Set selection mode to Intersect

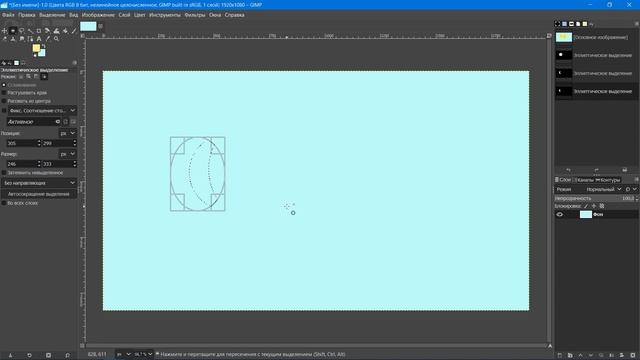click(x=44, y=76)
